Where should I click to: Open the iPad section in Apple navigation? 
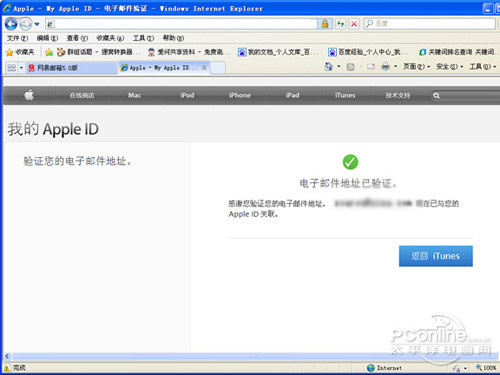tap(292, 95)
